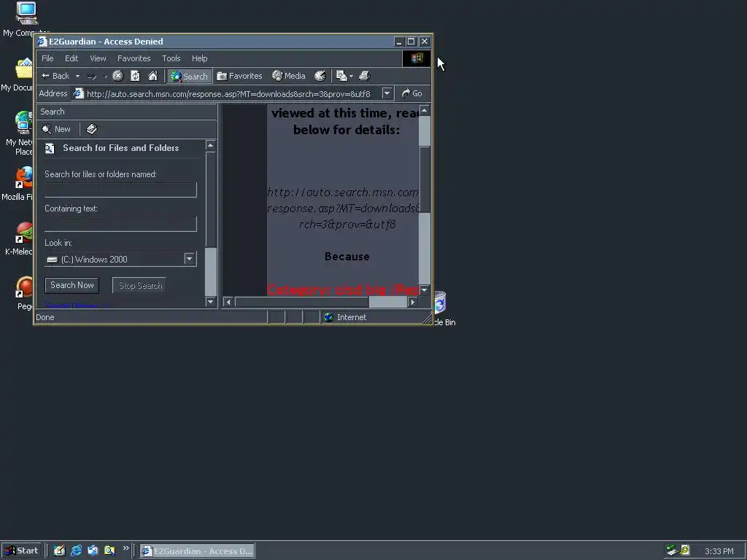The width and height of the screenshot is (747, 560).
Task: Open the Edit menu
Action: pos(71,58)
